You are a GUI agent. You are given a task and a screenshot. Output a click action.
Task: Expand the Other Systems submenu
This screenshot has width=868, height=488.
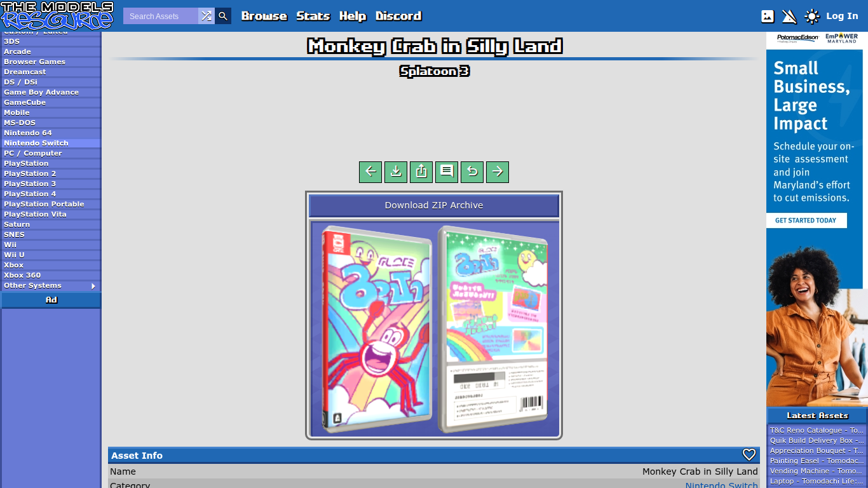[51, 285]
